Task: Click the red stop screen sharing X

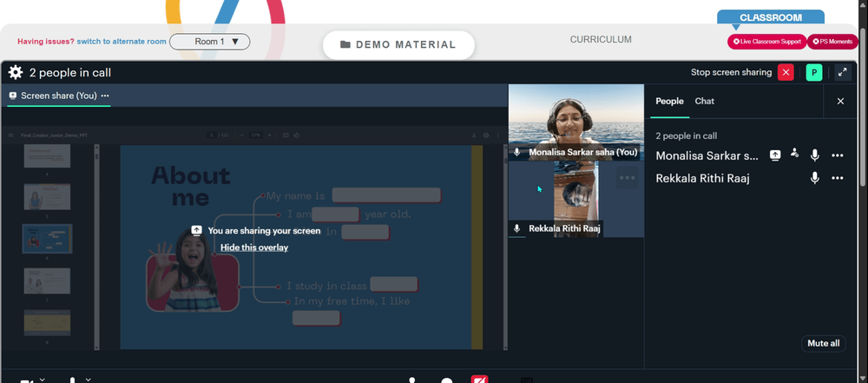Action: 786,72
